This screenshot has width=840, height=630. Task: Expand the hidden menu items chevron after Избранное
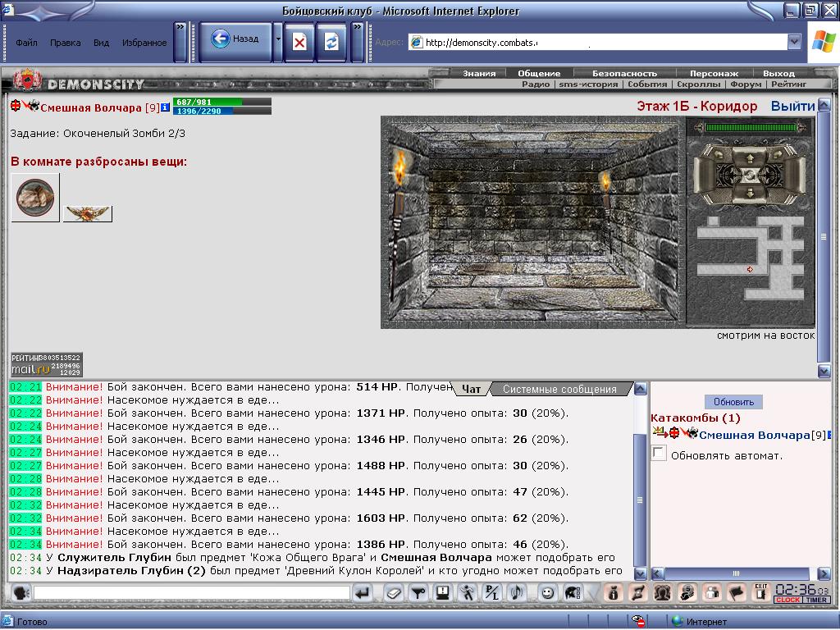180,27
